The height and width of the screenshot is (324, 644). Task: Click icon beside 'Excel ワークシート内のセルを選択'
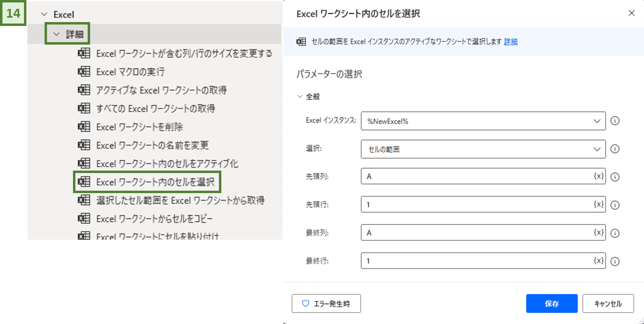click(84, 182)
